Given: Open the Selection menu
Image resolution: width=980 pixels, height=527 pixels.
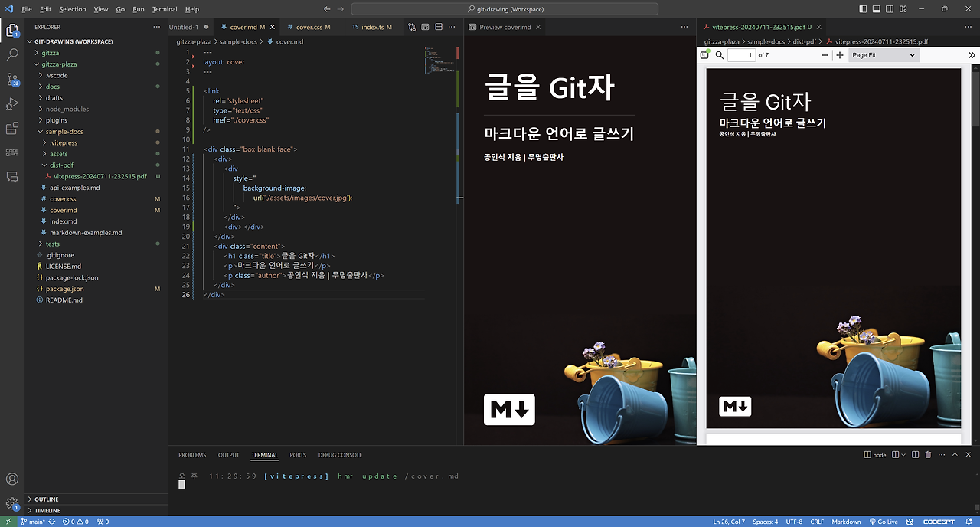Looking at the screenshot, I should point(72,9).
